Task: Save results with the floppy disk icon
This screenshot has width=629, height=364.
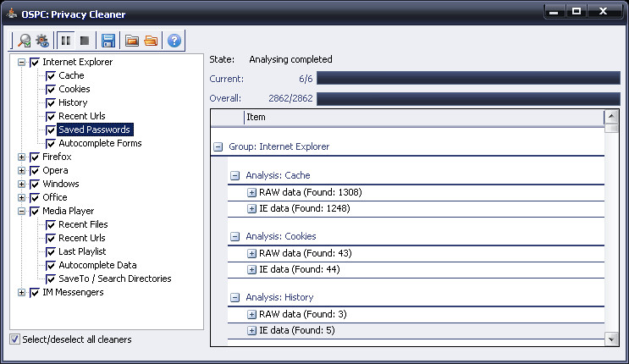Action: coord(108,41)
